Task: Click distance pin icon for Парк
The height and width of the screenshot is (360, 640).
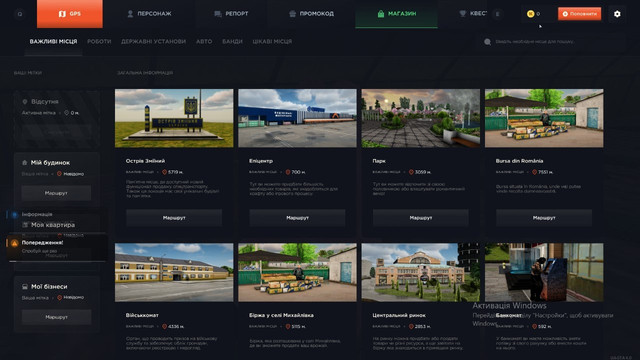Action: 411,172
